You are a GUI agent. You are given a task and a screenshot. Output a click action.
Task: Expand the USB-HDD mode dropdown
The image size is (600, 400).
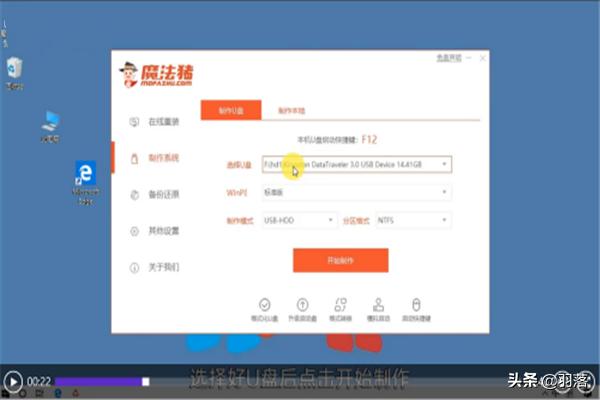click(x=299, y=220)
